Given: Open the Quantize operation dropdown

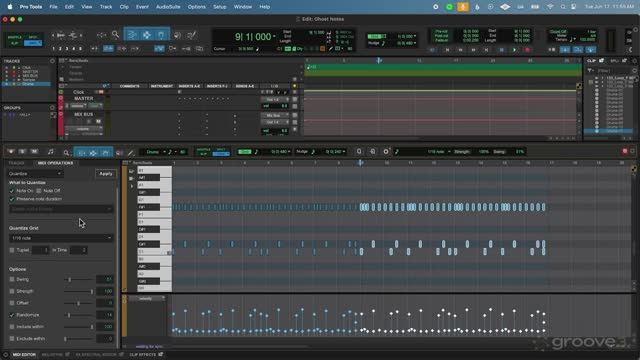Looking at the screenshot, I should (x=35, y=173).
